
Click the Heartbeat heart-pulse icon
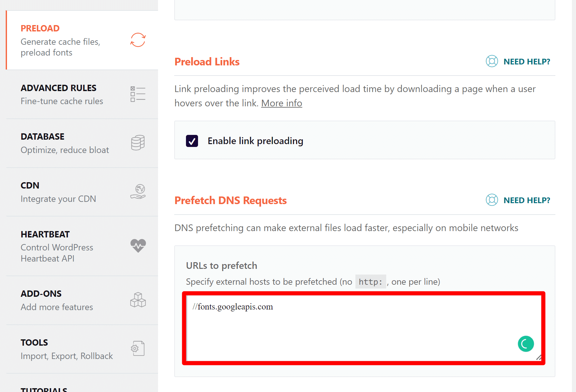[x=138, y=246]
